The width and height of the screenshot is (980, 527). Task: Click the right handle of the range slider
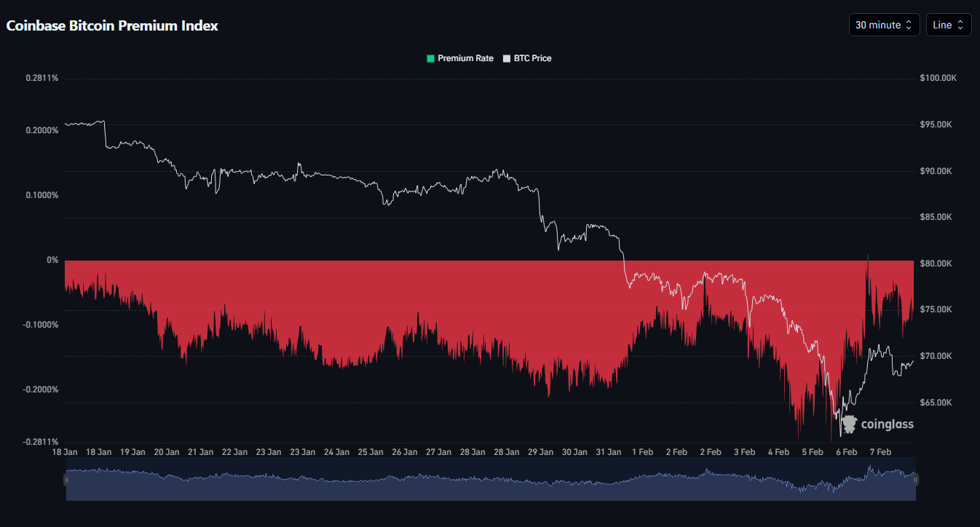pos(916,480)
